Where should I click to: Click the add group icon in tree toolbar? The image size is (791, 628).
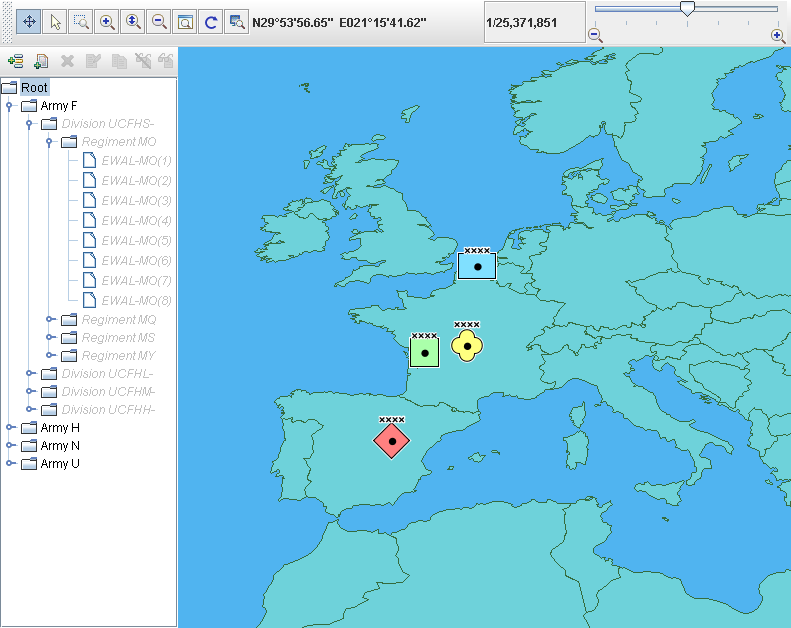[15, 61]
